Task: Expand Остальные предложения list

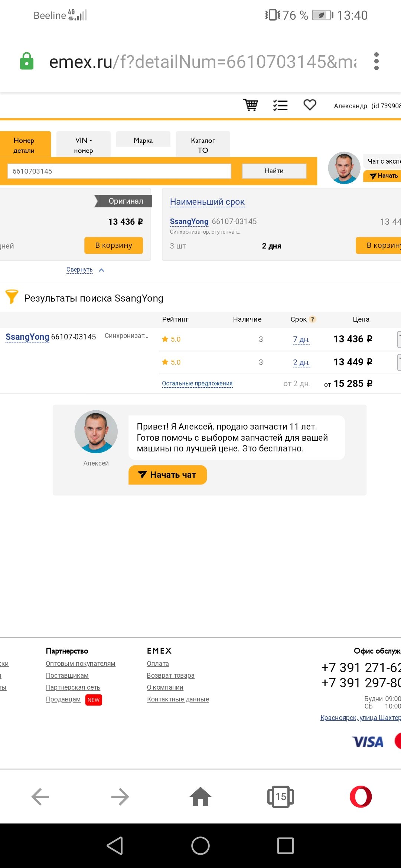Action: click(x=197, y=384)
